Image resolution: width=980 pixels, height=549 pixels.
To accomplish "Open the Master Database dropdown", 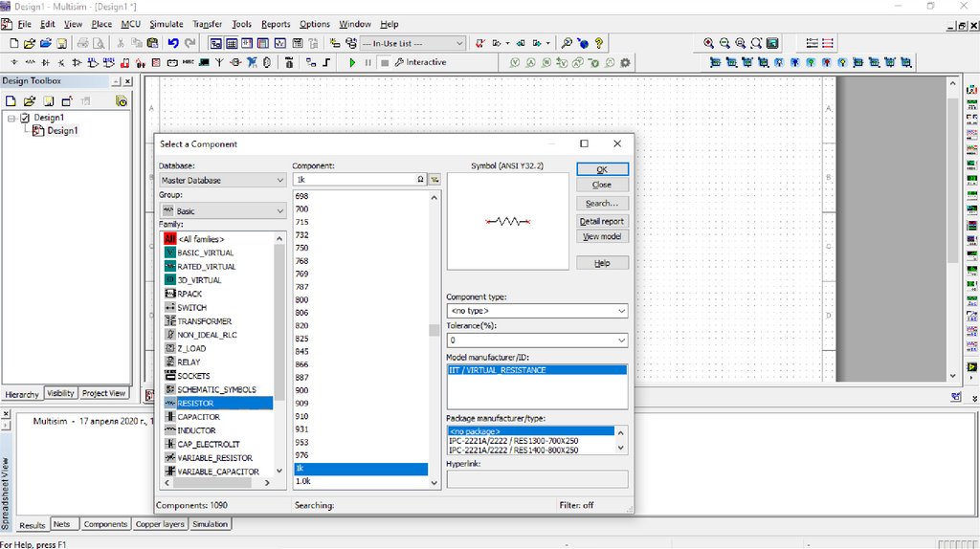I will (x=222, y=180).
